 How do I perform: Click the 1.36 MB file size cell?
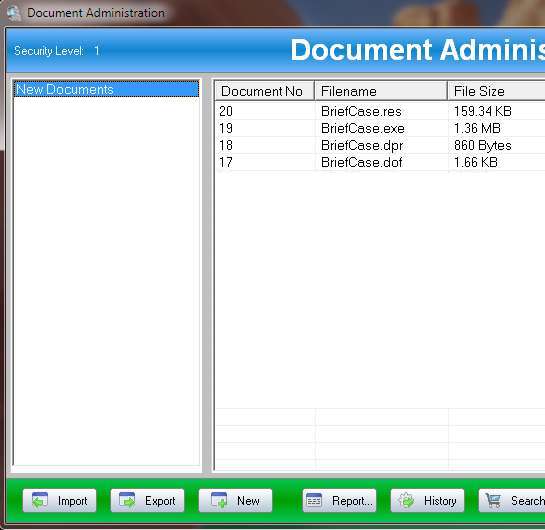pos(477,128)
